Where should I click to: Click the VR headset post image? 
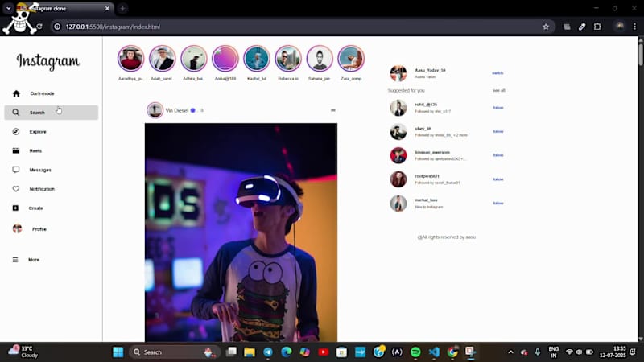(x=241, y=232)
